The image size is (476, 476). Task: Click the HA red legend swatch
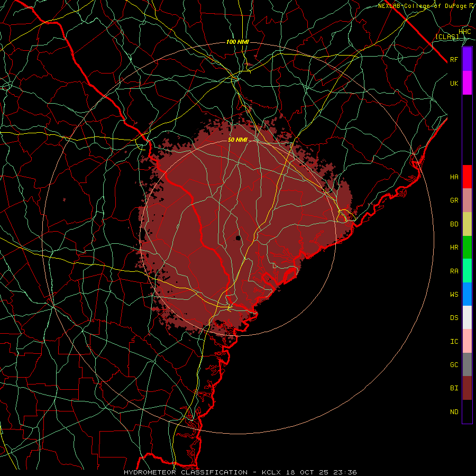(x=467, y=177)
